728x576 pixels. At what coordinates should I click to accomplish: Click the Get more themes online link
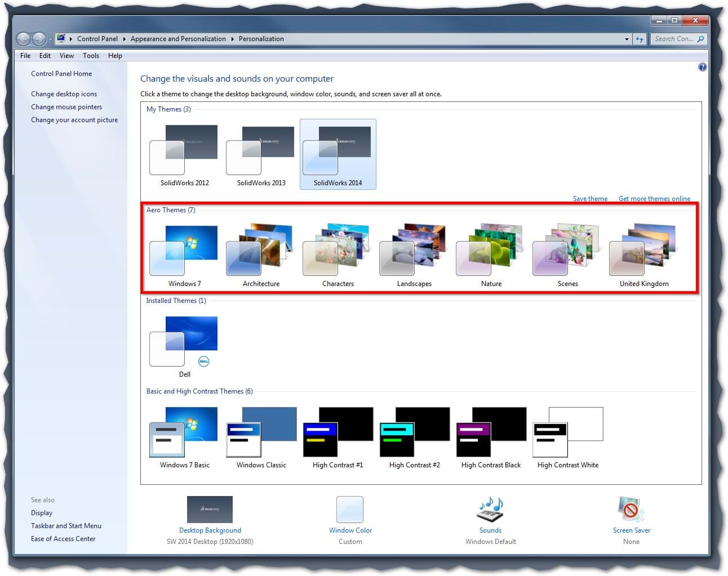click(x=654, y=199)
